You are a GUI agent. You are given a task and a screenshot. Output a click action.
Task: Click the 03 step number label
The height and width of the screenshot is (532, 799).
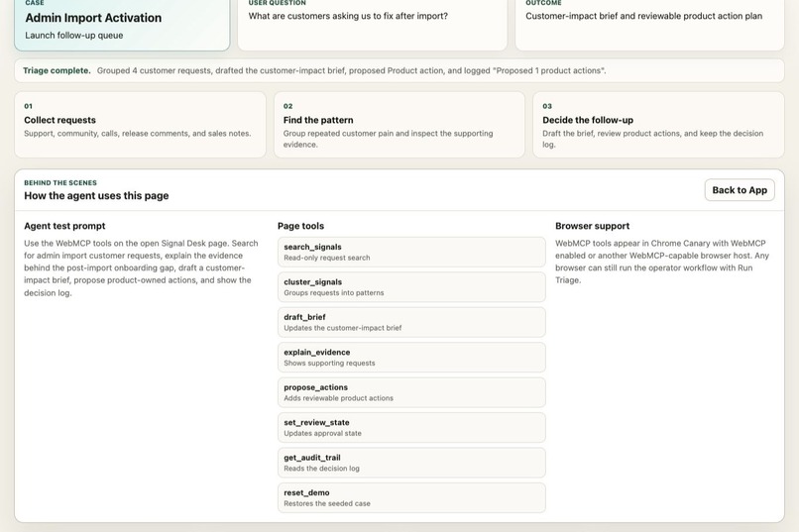tap(547, 106)
